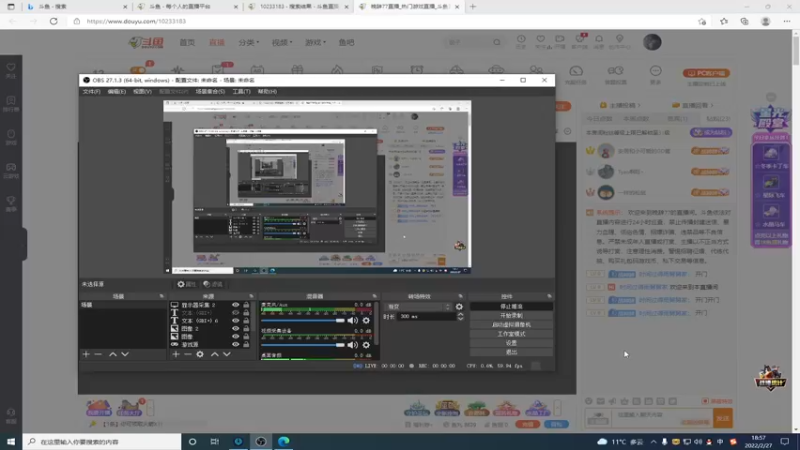Move source down in sources toolbar
The height and width of the screenshot is (450, 800).
coord(227,354)
